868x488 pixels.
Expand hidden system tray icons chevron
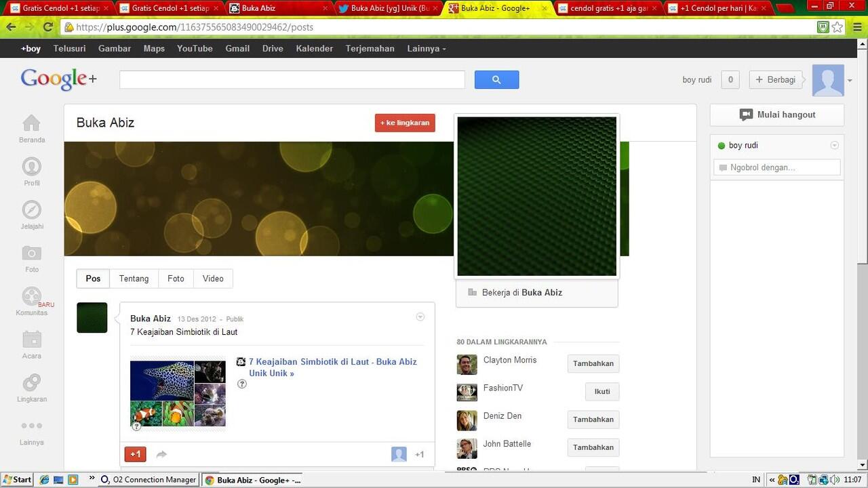pyautogui.click(x=772, y=480)
